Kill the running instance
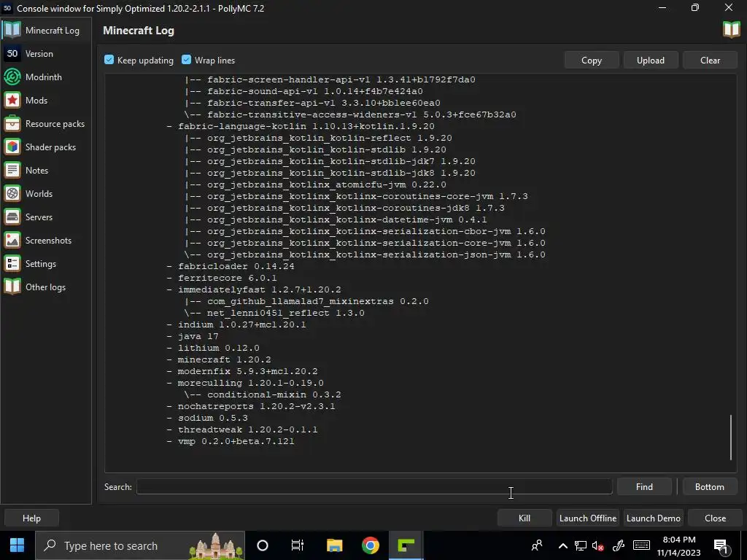Viewport: 747px width, 560px height. click(x=524, y=518)
